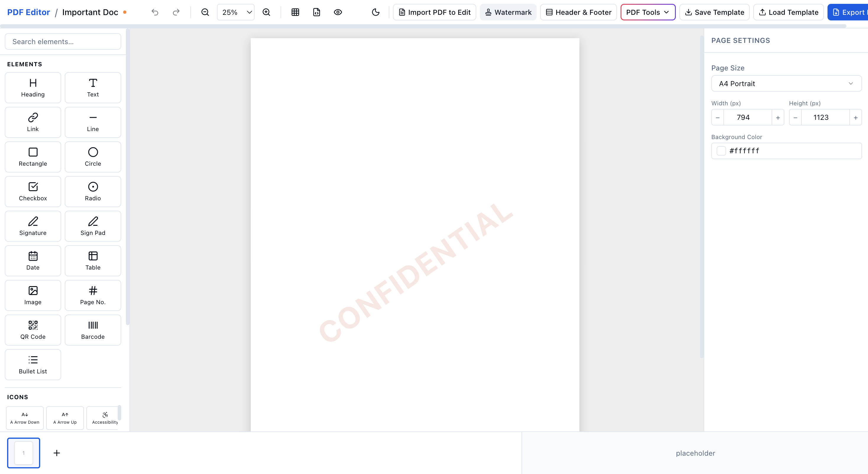Change page size from A4 Portrait
868x474 pixels.
[x=786, y=84]
